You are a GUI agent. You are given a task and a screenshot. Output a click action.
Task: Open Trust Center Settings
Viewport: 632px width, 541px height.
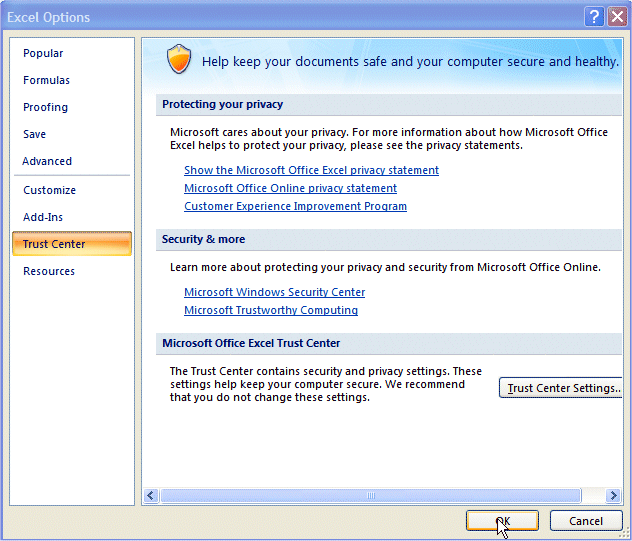click(x=561, y=388)
